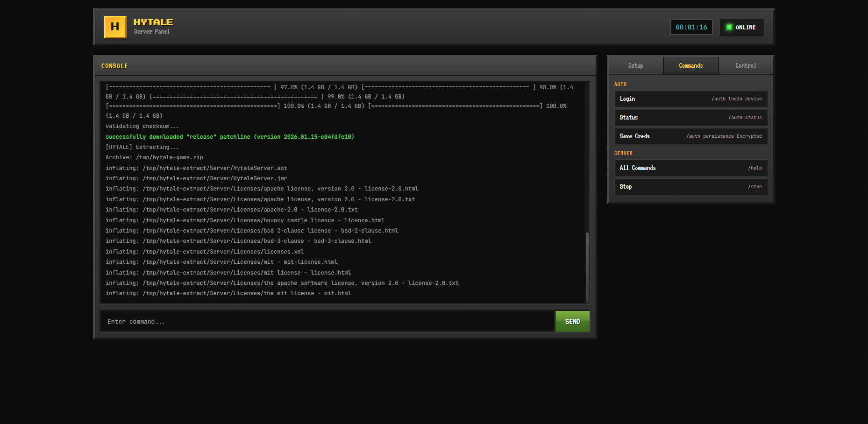The width and height of the screenshot is (868, 424).
Task: Click the ONLINE status badge text
Action: [745, 28]
